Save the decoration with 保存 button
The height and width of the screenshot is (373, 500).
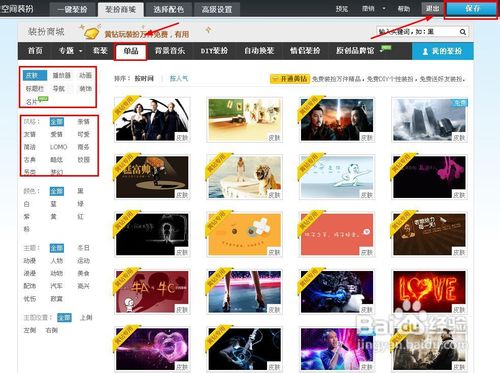(472, 8)
